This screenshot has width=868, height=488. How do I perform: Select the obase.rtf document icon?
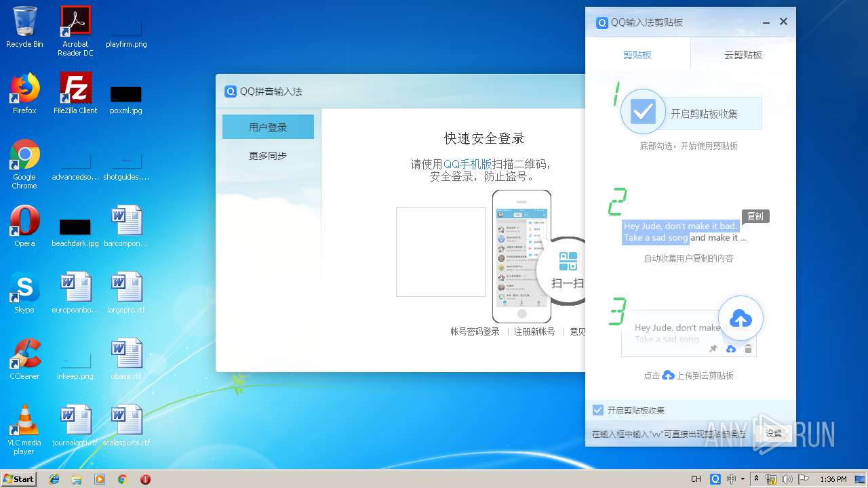point(126,359)
